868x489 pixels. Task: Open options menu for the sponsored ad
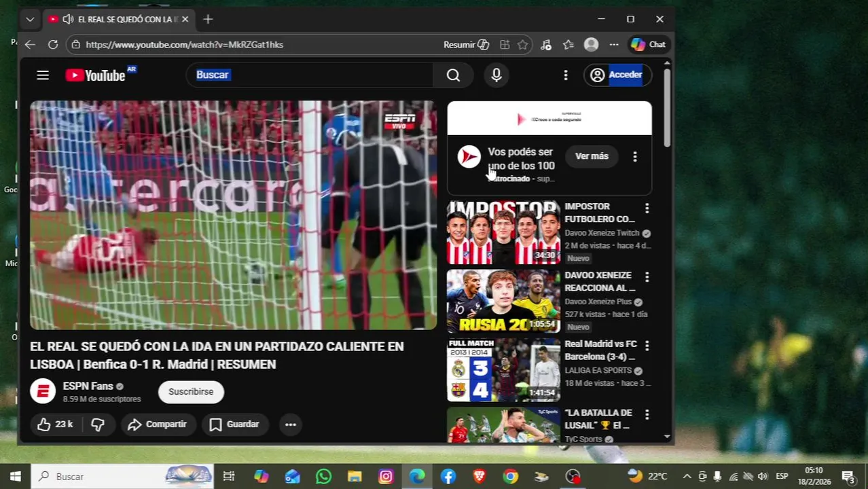[x=634, y=157]
